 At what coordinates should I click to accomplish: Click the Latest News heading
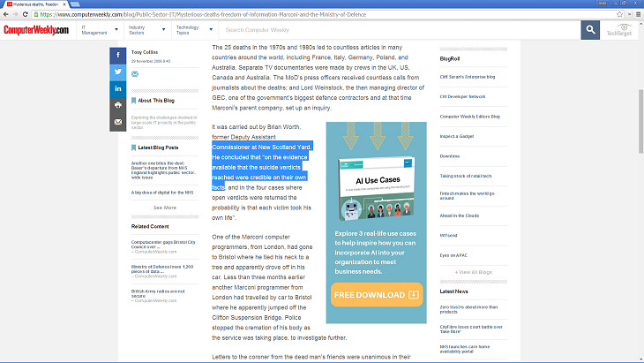(x=453, y=291)
